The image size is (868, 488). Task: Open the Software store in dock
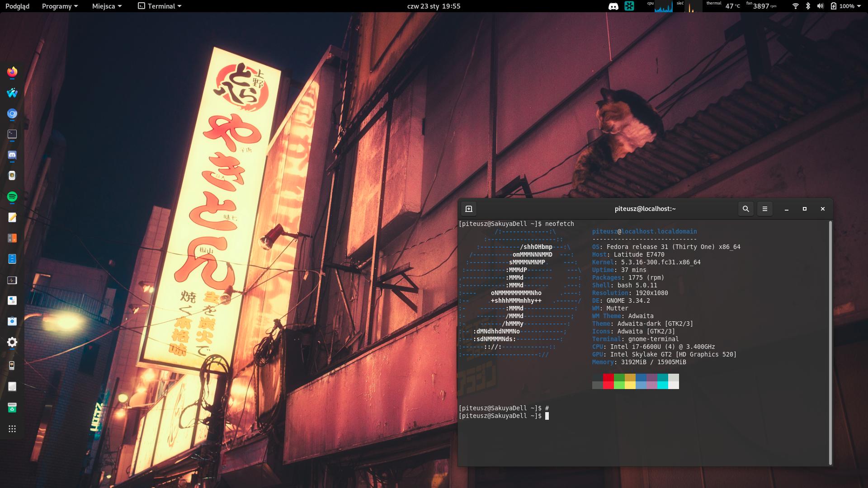(12, 321)
